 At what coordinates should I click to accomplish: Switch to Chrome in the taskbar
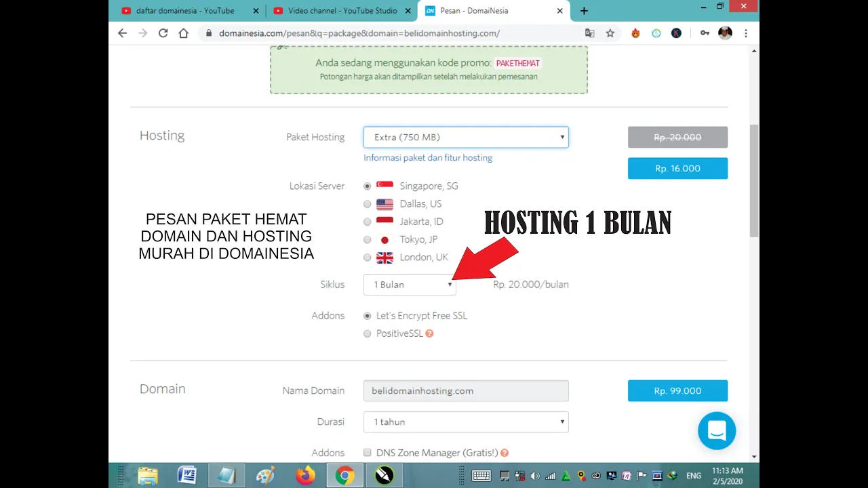click(x=344, y=475)
